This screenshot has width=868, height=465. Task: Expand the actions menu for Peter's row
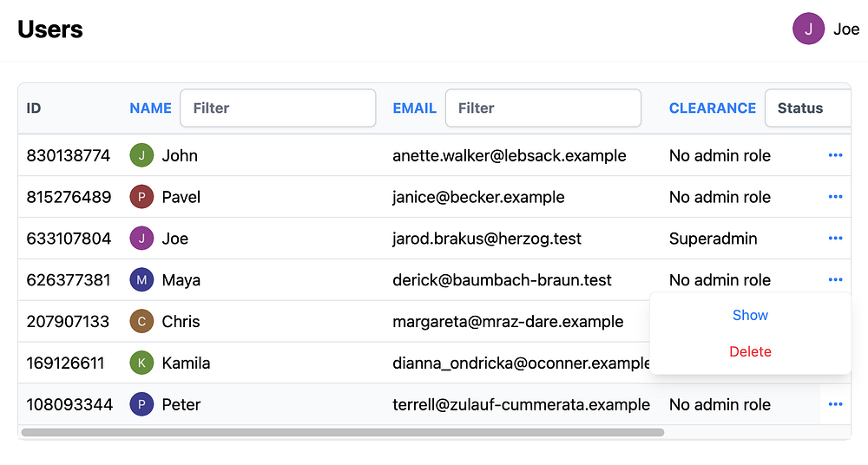click(836, 404)
